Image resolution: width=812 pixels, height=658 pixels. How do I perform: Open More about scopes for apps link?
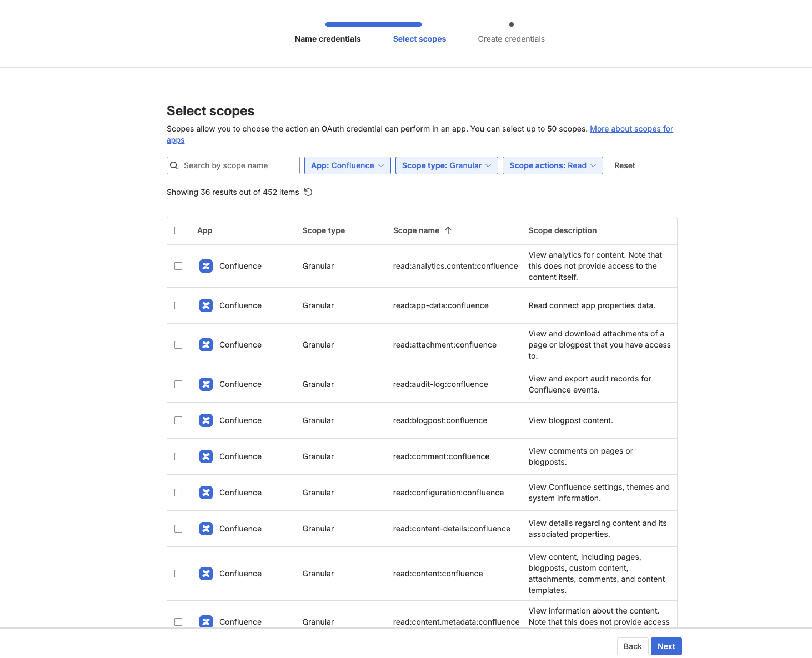point(631,129)
